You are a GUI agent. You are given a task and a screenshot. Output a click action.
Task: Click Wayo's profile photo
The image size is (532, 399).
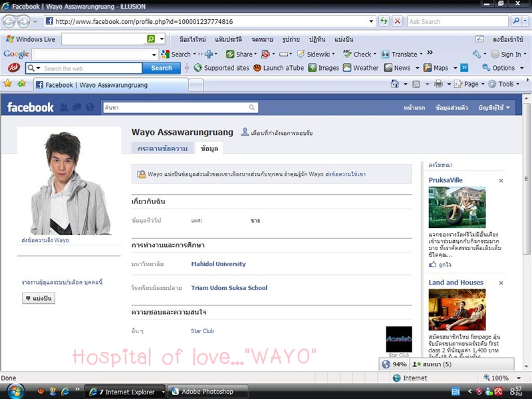pos(69,181)
